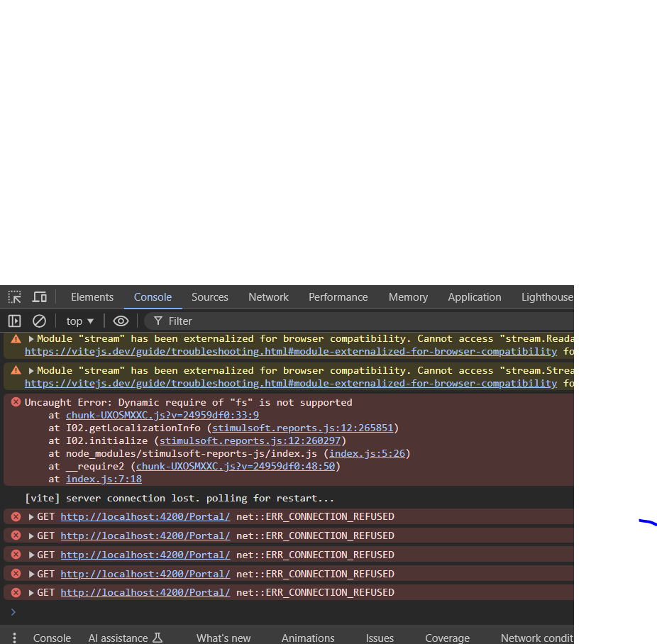
Task: Open the Network conditions drawer tab
Action: (x=537, y=638)
